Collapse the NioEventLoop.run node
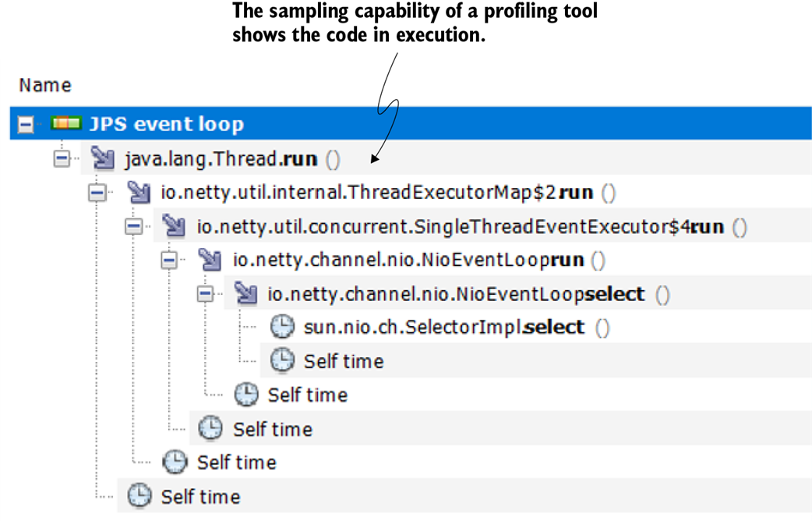 pyautogui.click(x=169, y=260)
